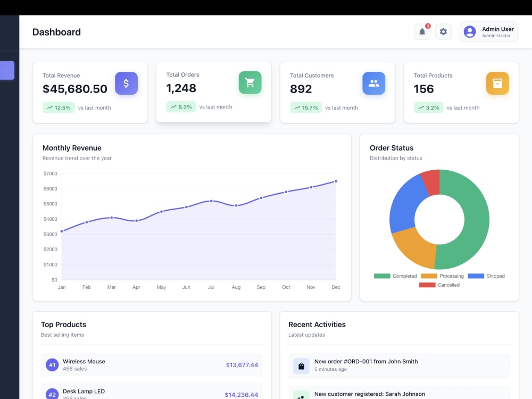Viewport: 532px width, 399px height.
Task: Click the Jan data point on revenue chart
Action: pyautogui.click(x=62, y=231)
